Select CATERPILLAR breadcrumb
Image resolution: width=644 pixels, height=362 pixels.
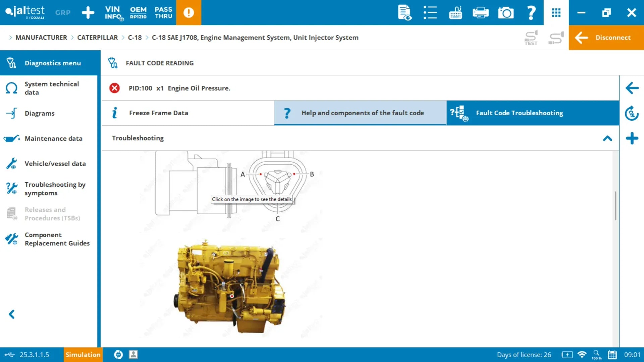coord(97,38)
